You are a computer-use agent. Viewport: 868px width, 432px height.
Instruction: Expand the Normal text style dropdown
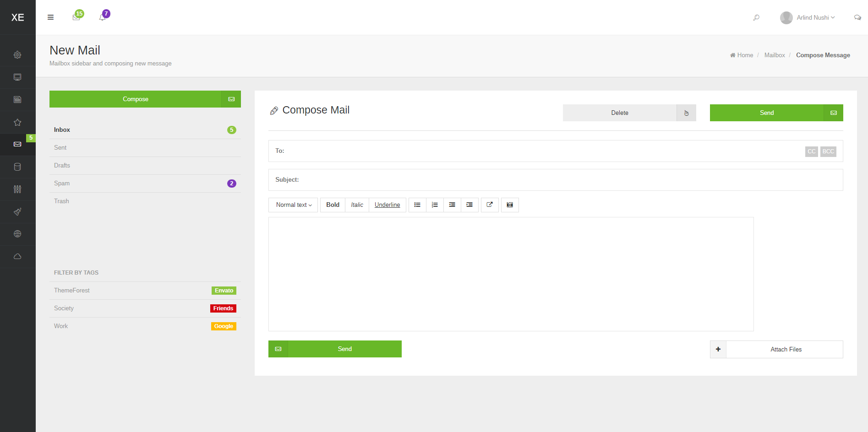294,205
